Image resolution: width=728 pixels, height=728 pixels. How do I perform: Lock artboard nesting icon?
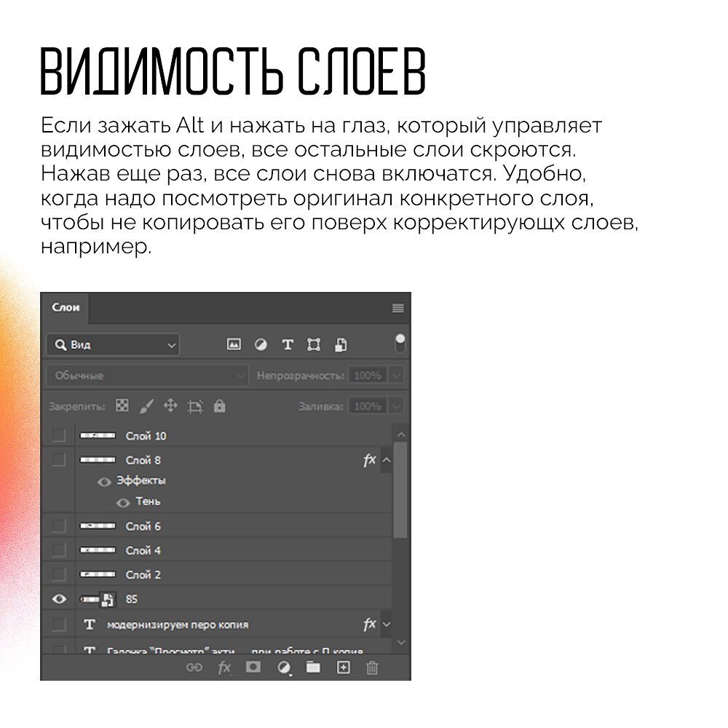(195, 406)
